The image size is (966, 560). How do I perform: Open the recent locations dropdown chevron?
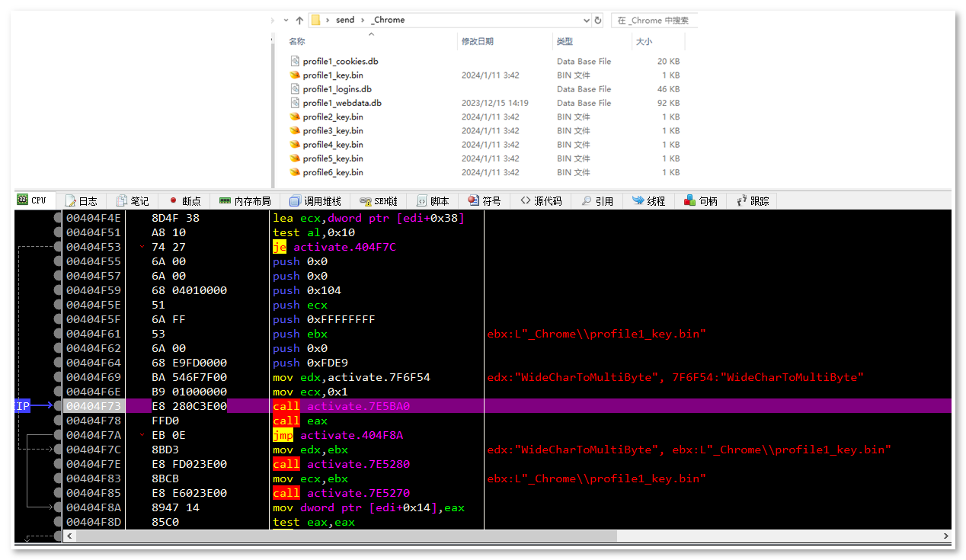click(286, 21)
